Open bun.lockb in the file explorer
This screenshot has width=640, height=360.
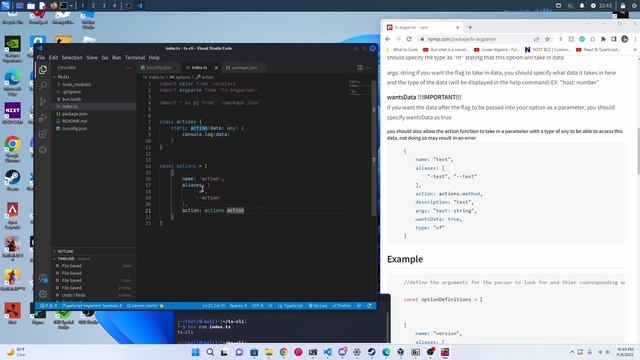(72, 99)
